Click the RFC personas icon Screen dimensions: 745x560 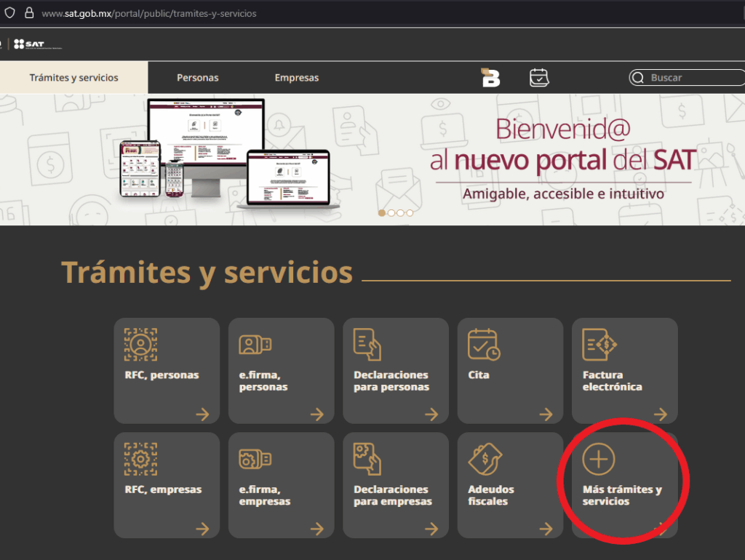pyautogui.click(x=140, y=345)
